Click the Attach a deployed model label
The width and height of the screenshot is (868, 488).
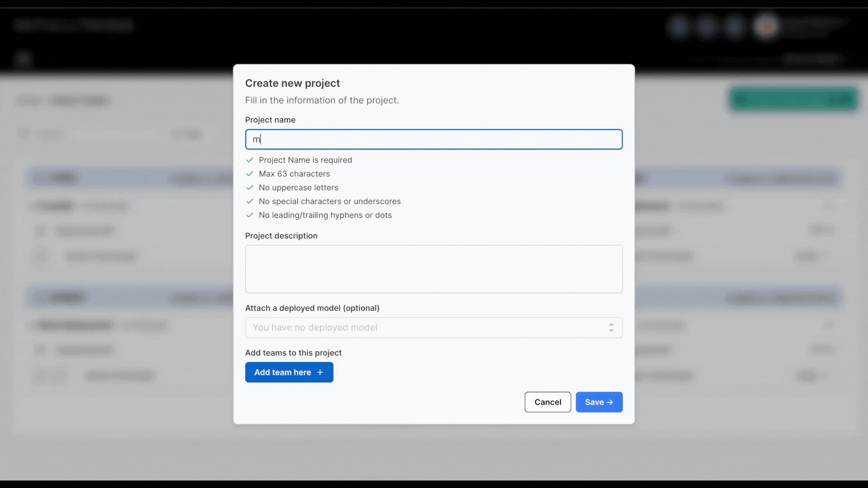click(312, 308)
